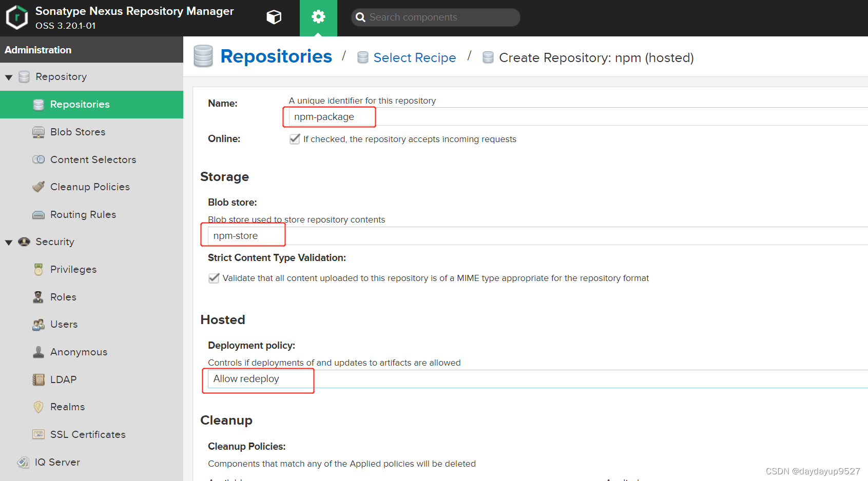Select Content Selectors menu item
The height and width of the screenshot is (481, 868).
93,160
